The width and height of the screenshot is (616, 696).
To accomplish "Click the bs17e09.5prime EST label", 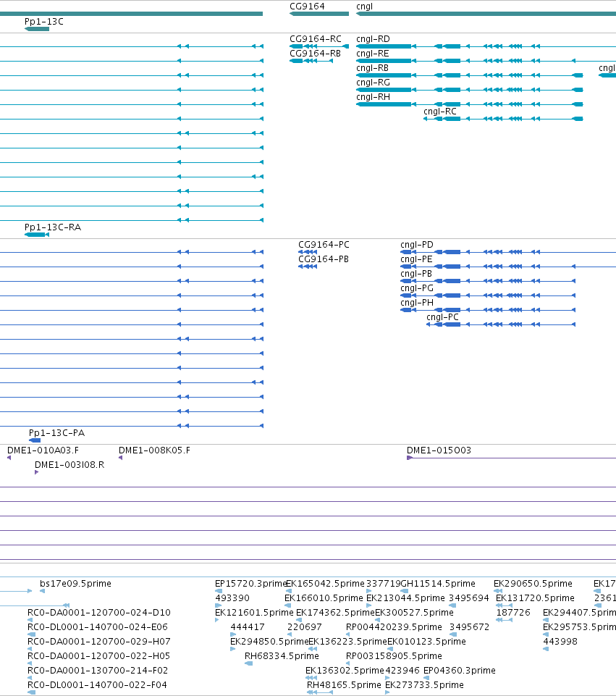I will [75, 583].
